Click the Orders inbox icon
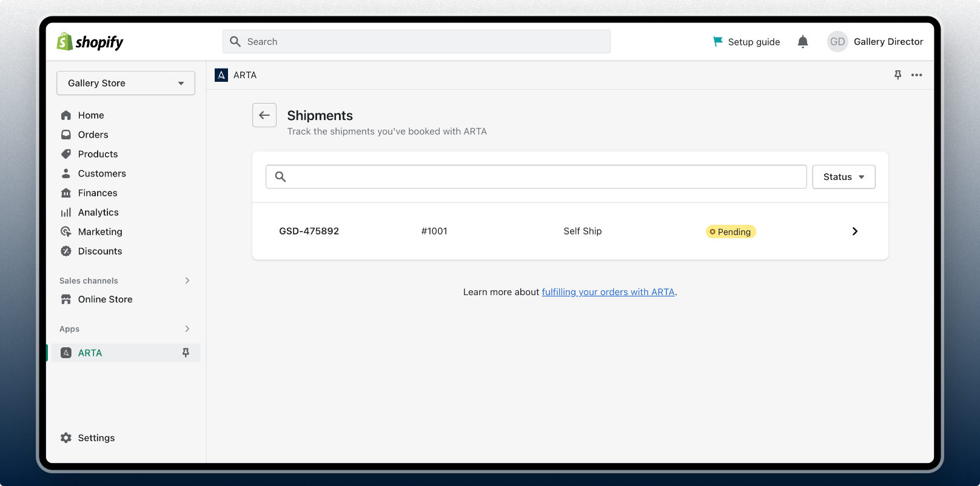 pyautogui.click(x=66, y=135)
